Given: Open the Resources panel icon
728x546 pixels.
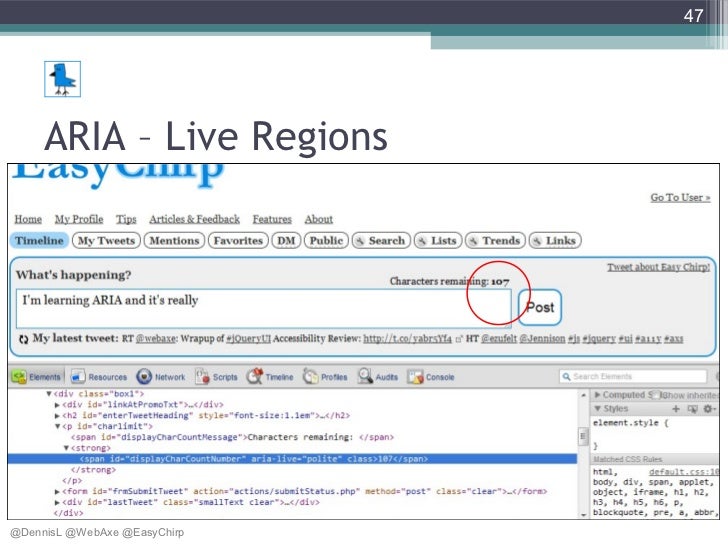Looking at the screenshot, I should pyautogui.click(x=78, y=377).
